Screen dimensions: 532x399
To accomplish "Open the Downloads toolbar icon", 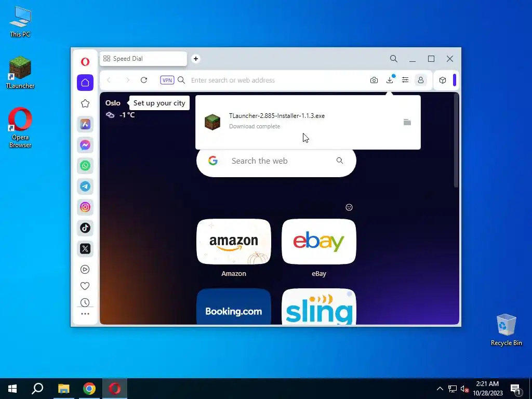I will point(390,79).
